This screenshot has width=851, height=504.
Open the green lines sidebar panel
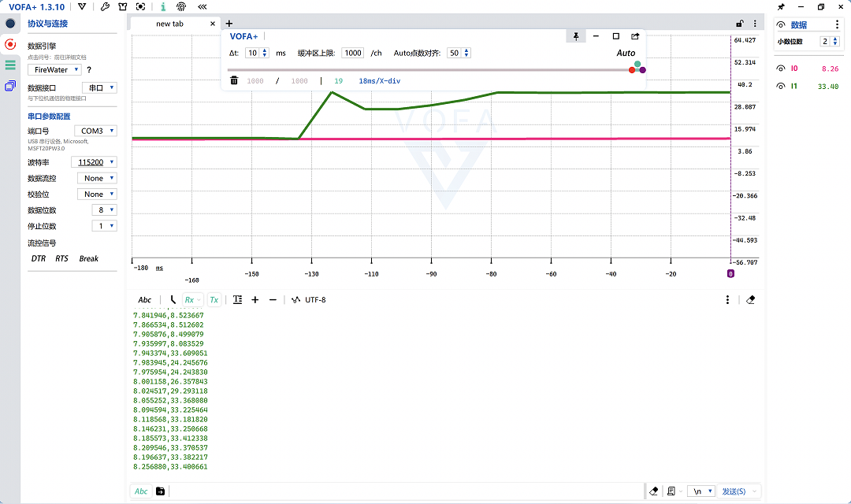pos(10,65)
